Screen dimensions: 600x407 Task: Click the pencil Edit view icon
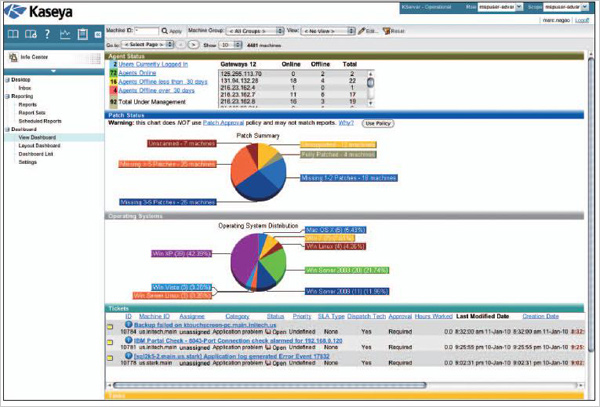(361, 31)
